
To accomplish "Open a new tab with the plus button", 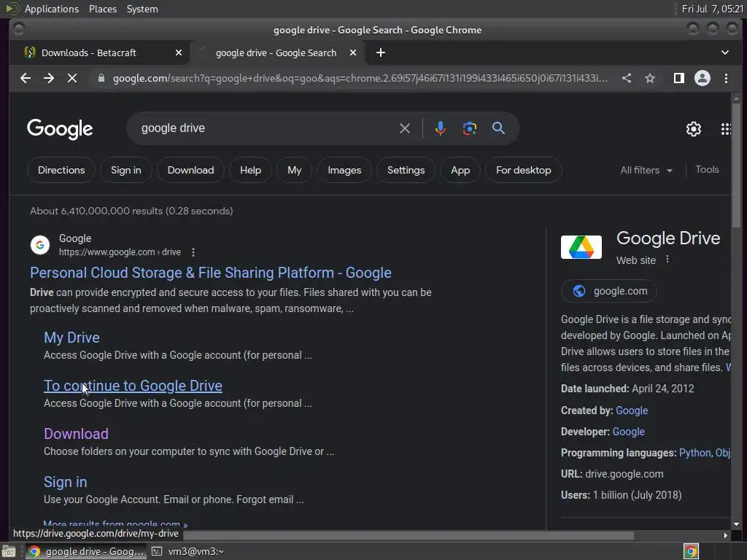I will tap(381, 52).
